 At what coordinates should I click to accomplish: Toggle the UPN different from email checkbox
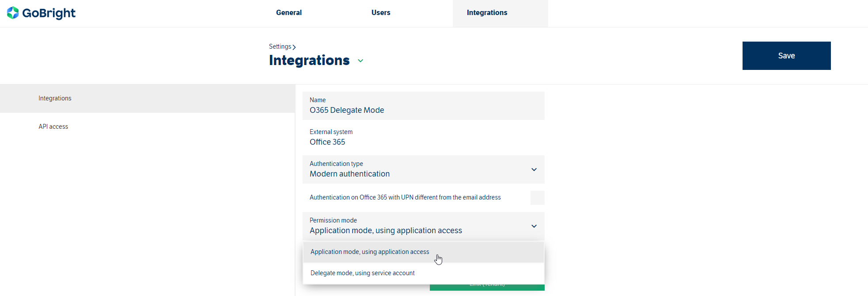click(x=537, y=198)
